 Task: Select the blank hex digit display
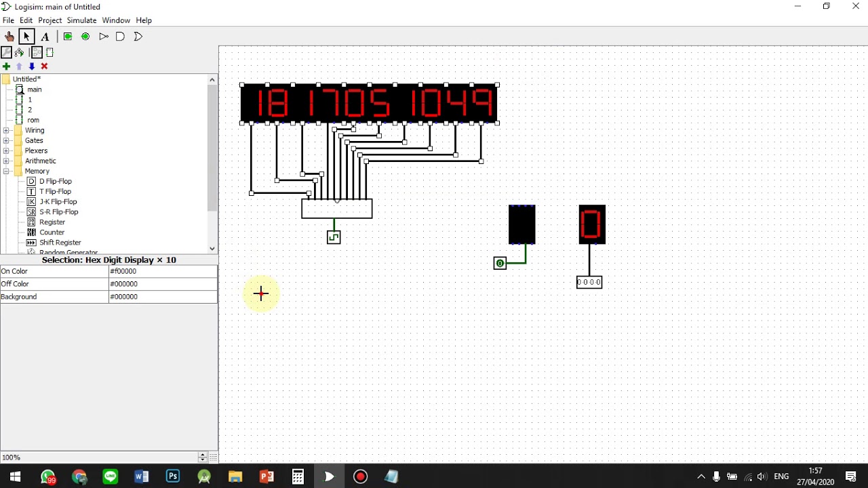(522, 224)
